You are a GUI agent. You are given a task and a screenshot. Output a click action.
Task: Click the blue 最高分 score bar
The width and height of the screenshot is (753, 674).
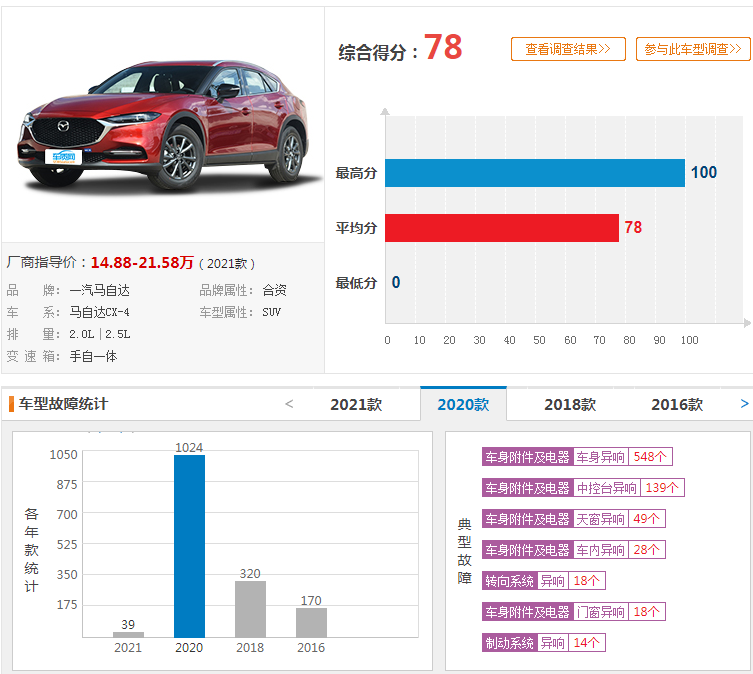534,173
